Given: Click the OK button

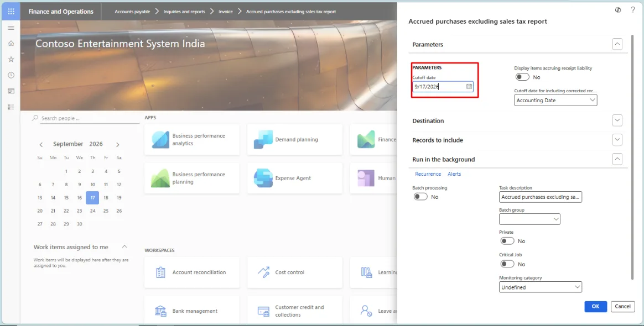Looking at the screenshot, I should (x=595, y=306).
